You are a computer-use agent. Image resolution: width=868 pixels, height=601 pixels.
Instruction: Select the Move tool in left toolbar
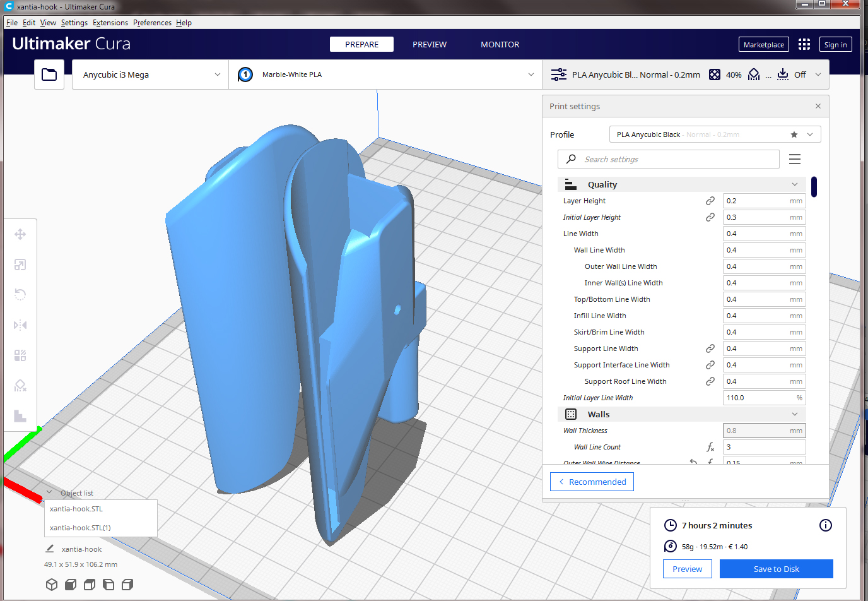pos(20,234)
